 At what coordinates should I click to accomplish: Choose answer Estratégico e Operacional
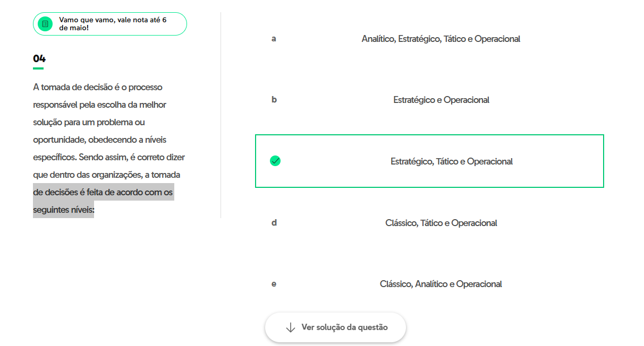[442, 100]
